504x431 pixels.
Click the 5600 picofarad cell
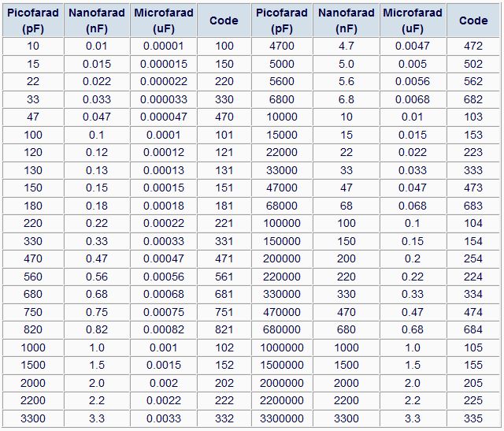coord(282,81)
